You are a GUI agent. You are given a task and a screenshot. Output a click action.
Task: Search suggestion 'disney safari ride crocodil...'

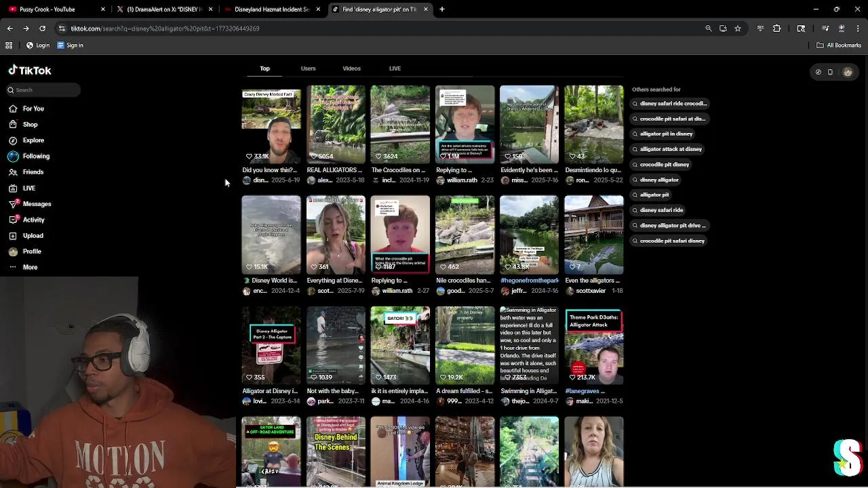point(670,104)
